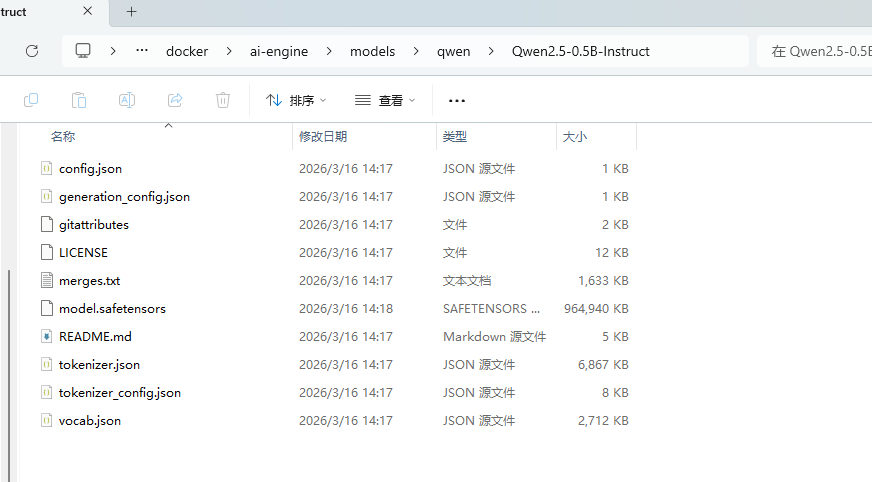Click the file name model.safetensors

112,309
